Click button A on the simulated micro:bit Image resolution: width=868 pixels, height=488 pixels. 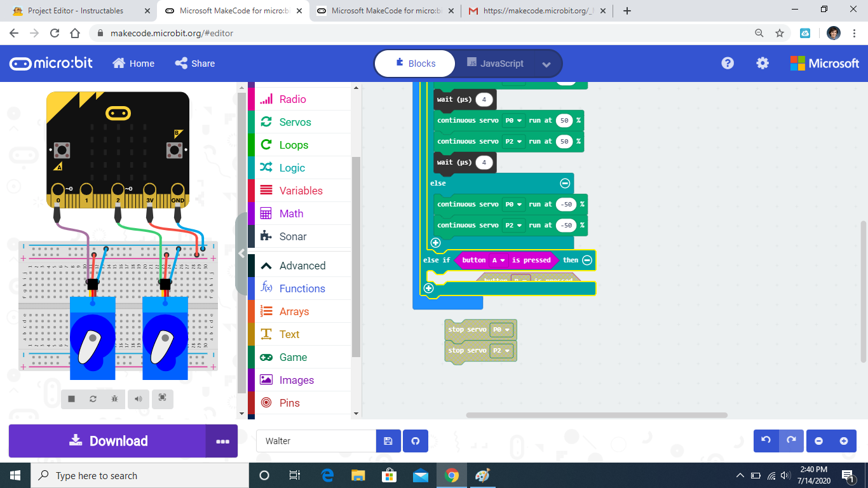(x=62, y=150)
